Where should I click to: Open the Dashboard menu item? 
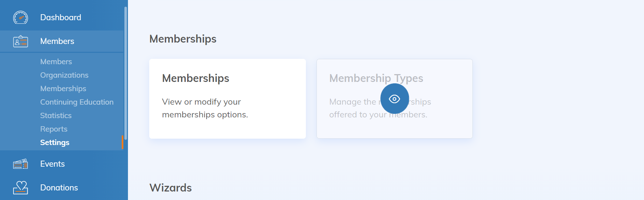[61, 17]
